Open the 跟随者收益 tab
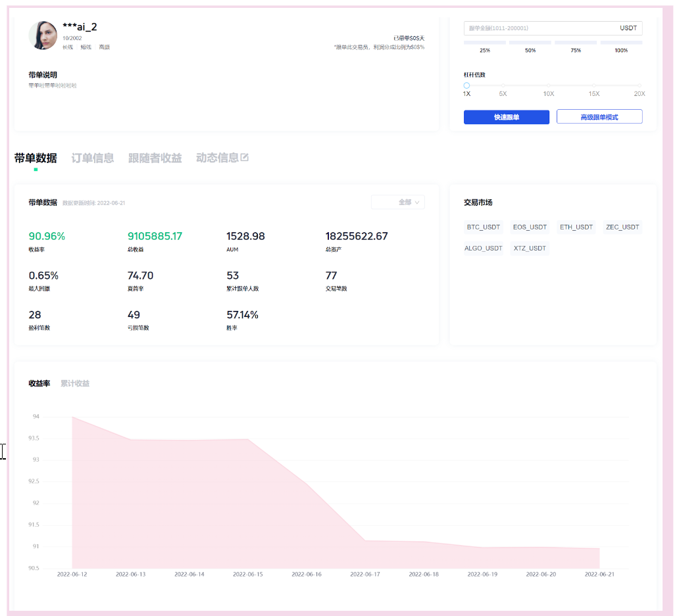Image resolution: width=679 pixels, height=616 pixels. (x=155, y=158)
